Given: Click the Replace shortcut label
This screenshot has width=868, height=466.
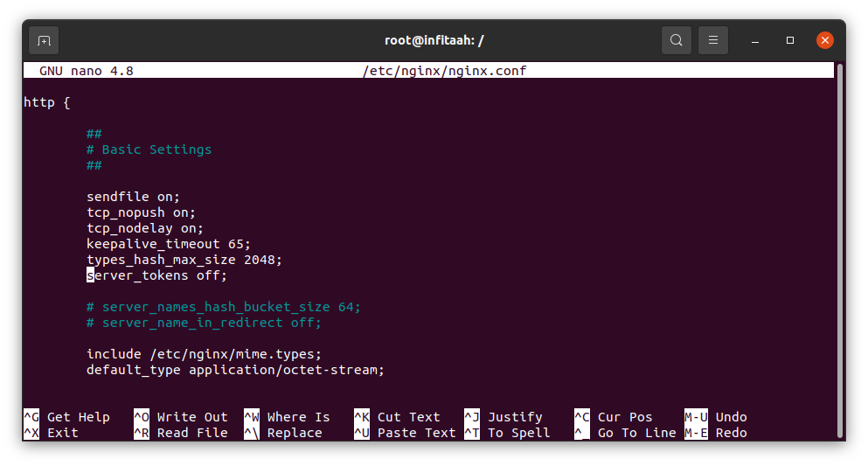Looking at the screenshot, I should pyautogui.click(x=295, y=433).
